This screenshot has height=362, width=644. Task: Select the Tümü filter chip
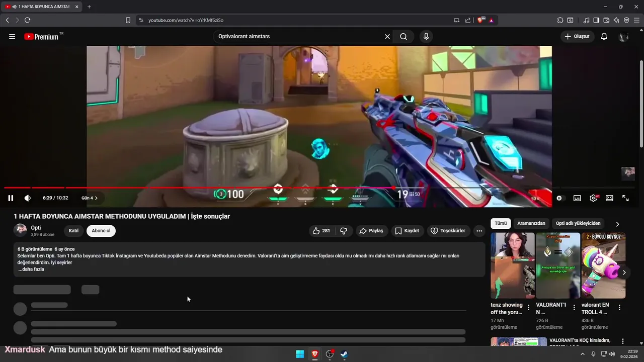(x=501, y=223)
